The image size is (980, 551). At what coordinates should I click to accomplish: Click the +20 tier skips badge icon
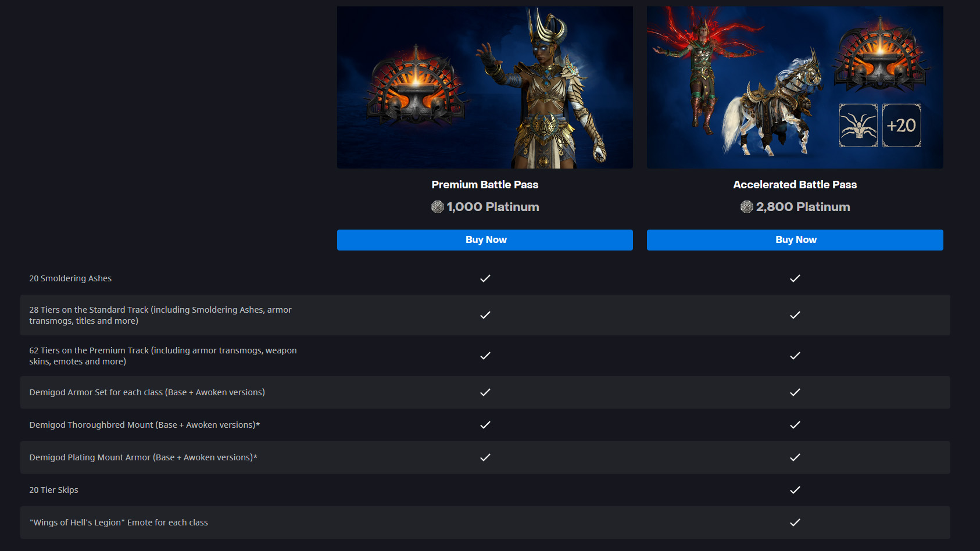pos(902,126)
